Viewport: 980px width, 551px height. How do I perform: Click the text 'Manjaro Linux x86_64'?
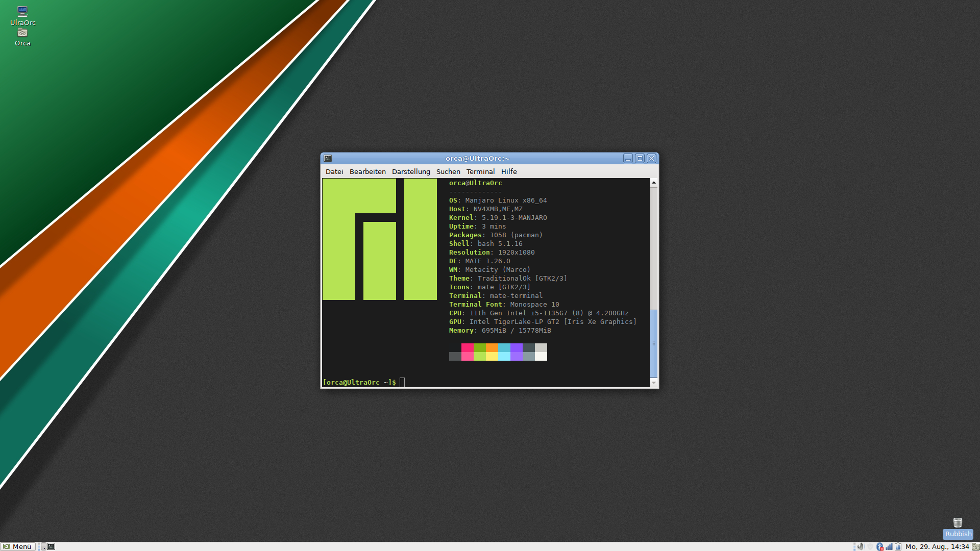click(506, 201)
